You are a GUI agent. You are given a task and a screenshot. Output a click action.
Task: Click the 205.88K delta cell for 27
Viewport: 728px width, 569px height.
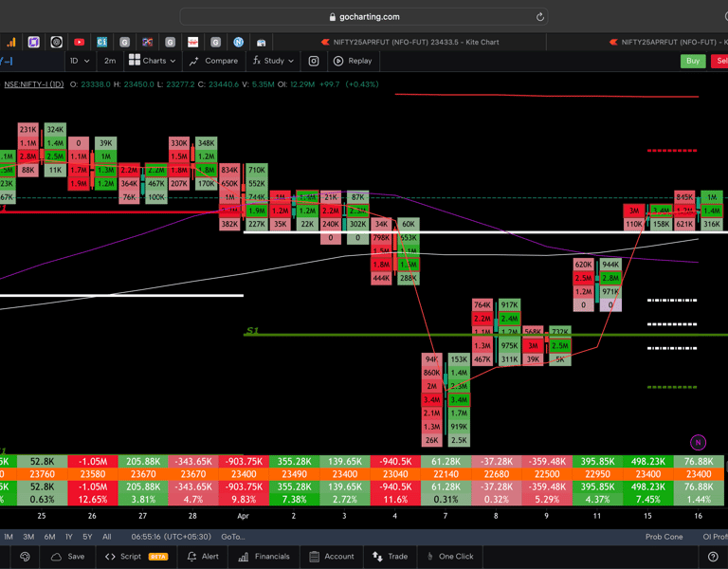(143, 461)
